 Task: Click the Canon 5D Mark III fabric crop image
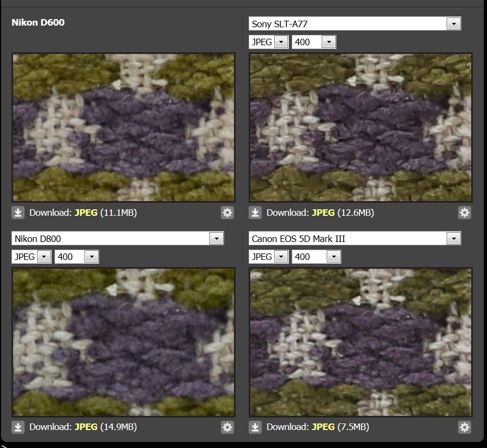360,342
